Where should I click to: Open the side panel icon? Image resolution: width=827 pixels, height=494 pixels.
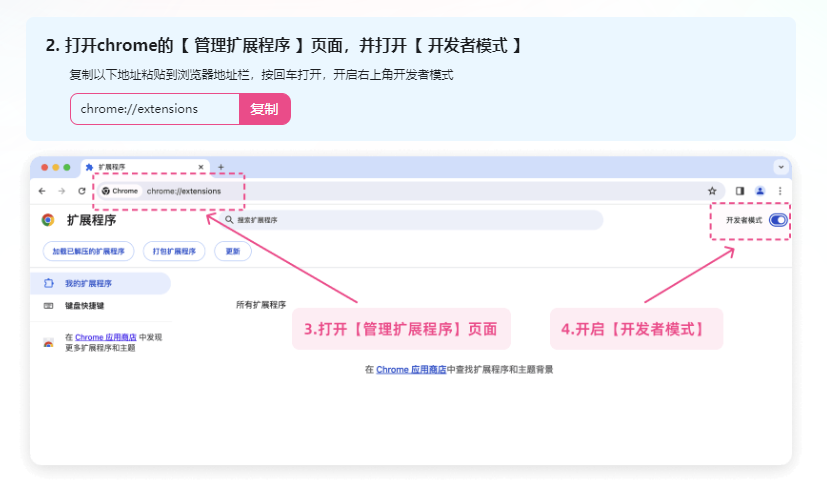coord(740,191)
